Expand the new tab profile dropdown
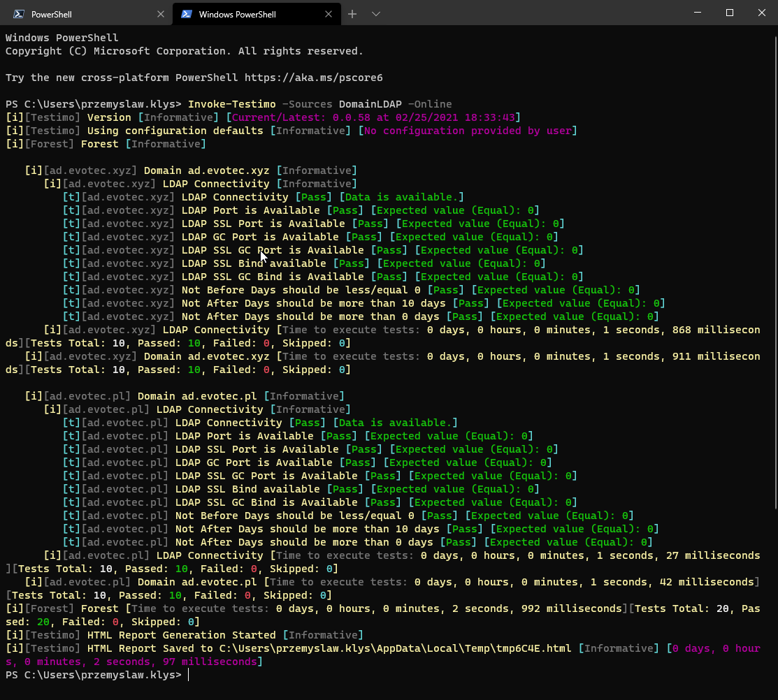This screenshot has height=700, width=778. (x=376, y=14)
